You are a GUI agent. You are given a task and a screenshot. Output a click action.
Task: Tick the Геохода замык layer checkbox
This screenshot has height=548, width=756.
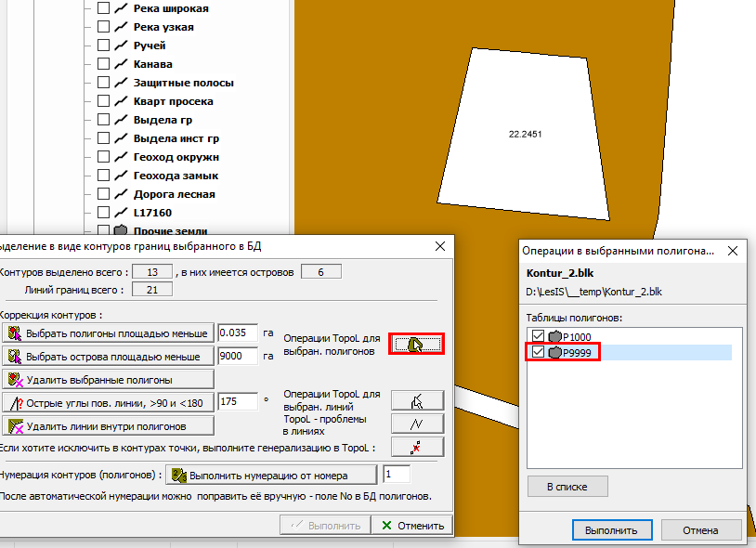pyautogui.click(x=103, y=175)
